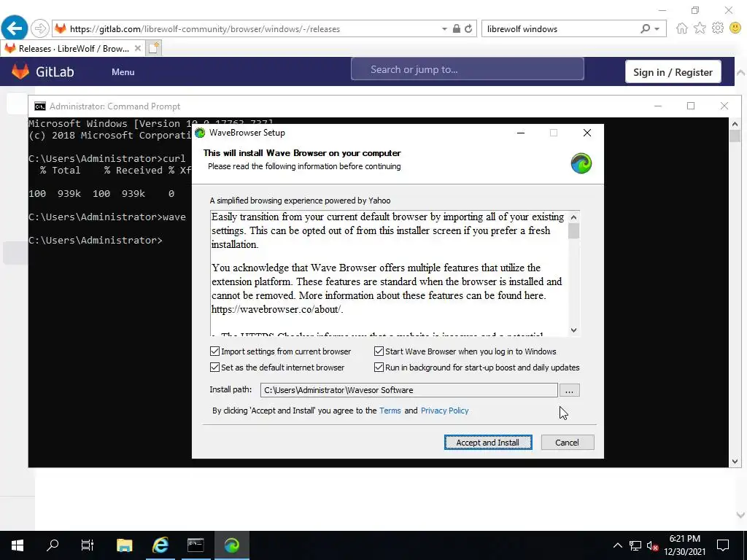Click the muted volume tray icon
The height and width of the screenshot is (560, 747).
tap(652, 545)
